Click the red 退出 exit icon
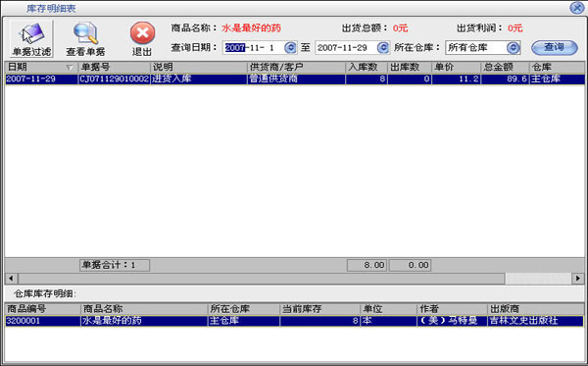Image resolution: width=588 pixels, height=366 pixels. [x=142, y=33]
